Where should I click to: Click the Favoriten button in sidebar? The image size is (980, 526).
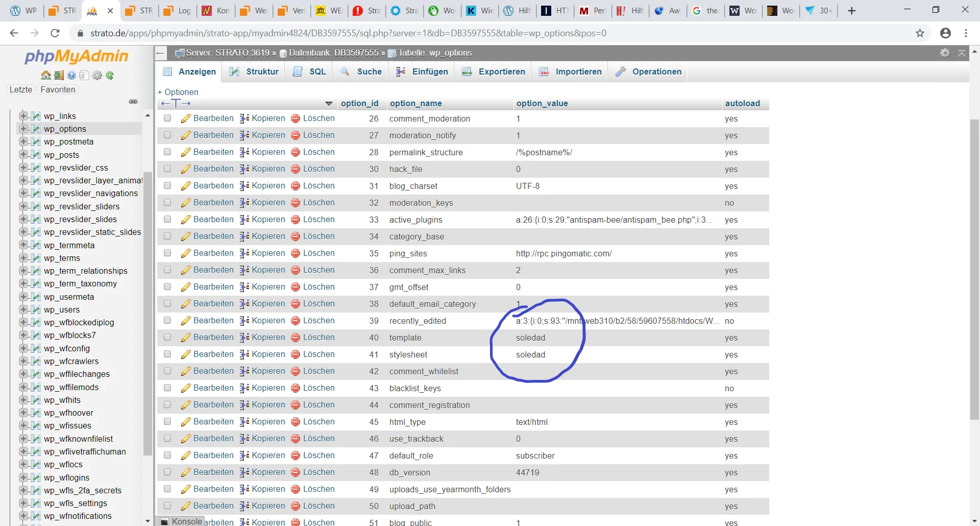tap(58, 89)
